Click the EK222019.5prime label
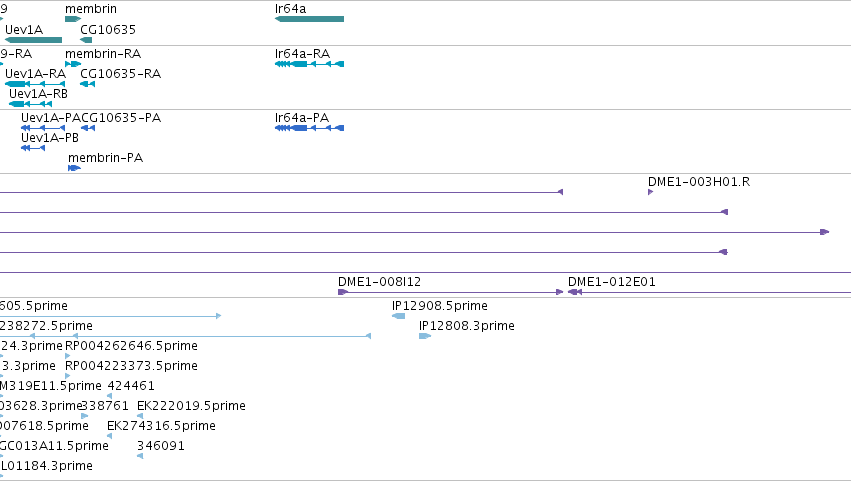 point(191,406)
